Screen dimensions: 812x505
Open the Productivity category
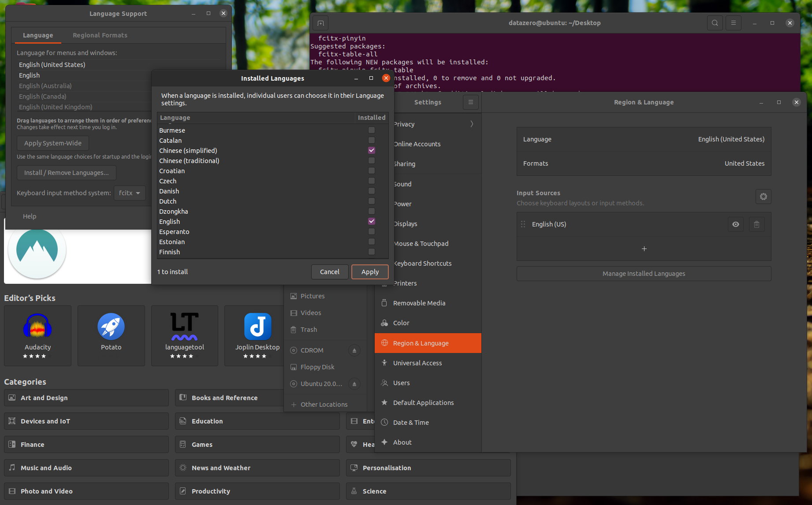pos(257,491)
